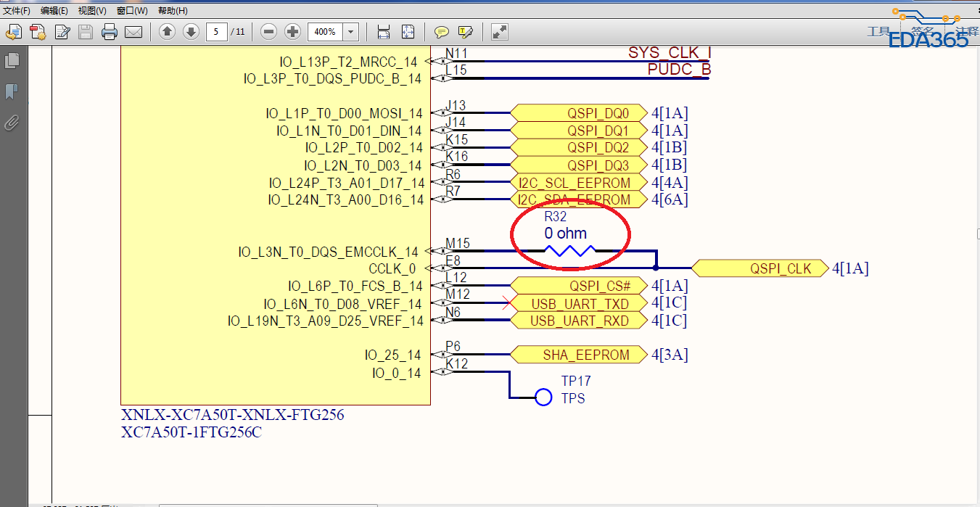Open the 视图(V) menu
This screenshot has height=507, width=980.
92,11
